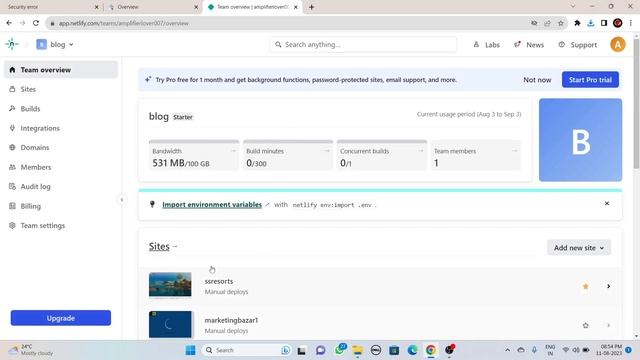Open the Team members card
The image size is (640, 360).
tap(476, 155)
